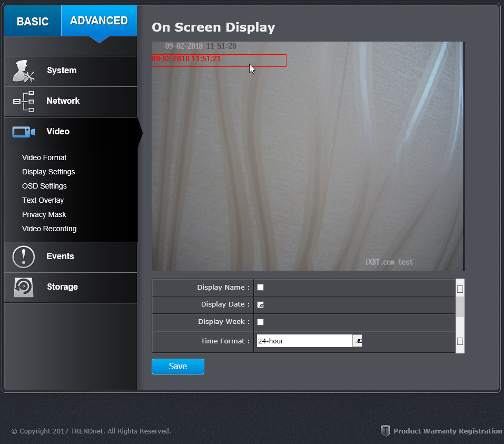
Task: Click the Events exclamation icon
Action: tap(24, 257)
